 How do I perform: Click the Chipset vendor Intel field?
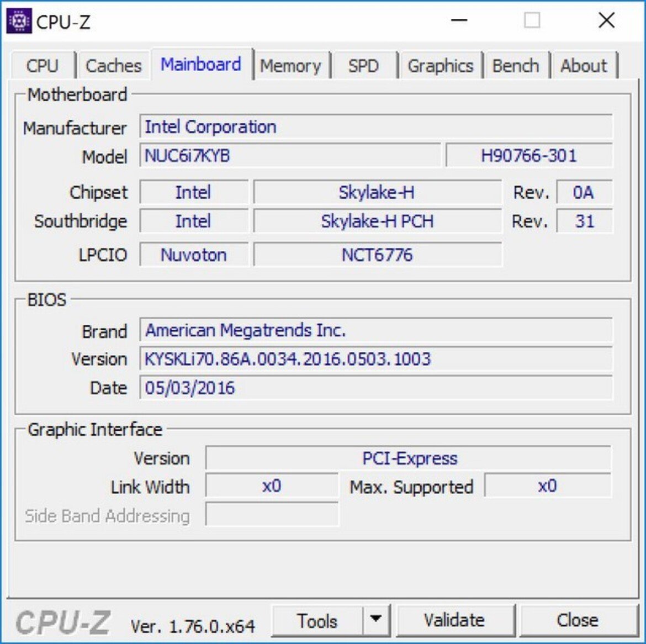[x=194, y=192]
